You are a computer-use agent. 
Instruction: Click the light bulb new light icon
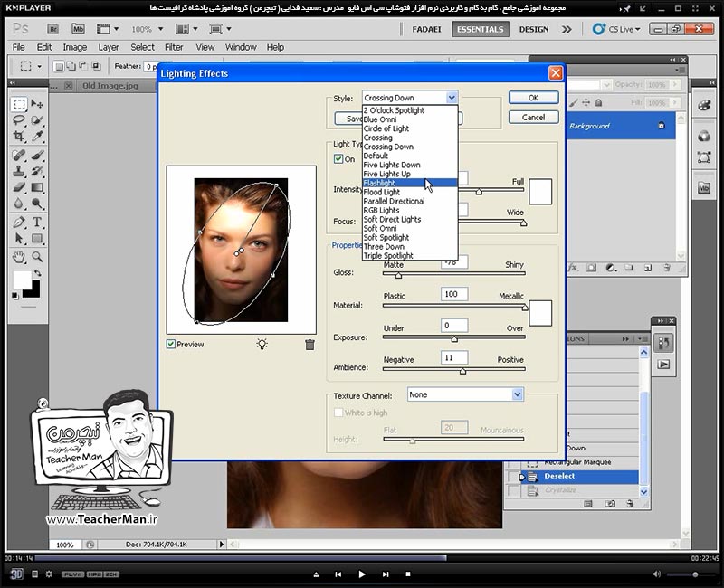[262, 345]
